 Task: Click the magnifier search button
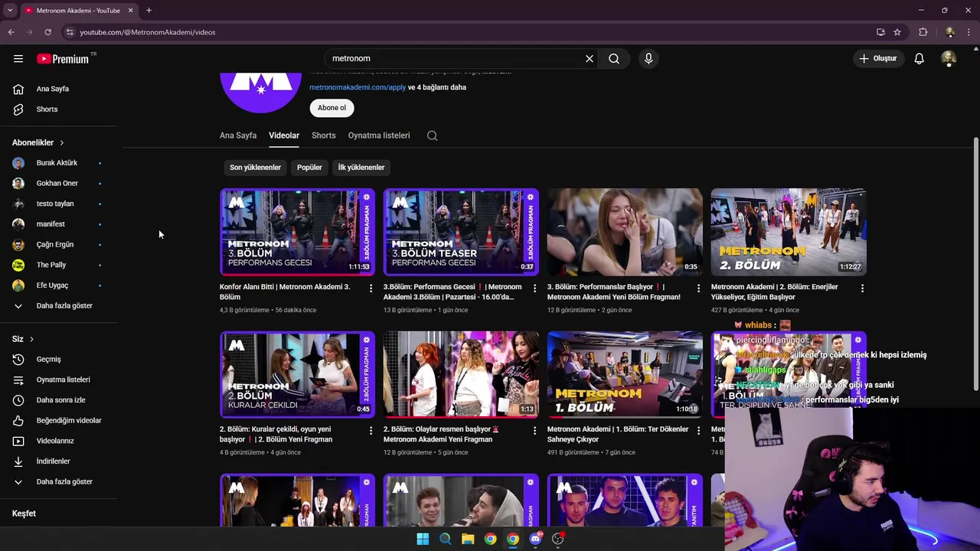click(614, 58)
